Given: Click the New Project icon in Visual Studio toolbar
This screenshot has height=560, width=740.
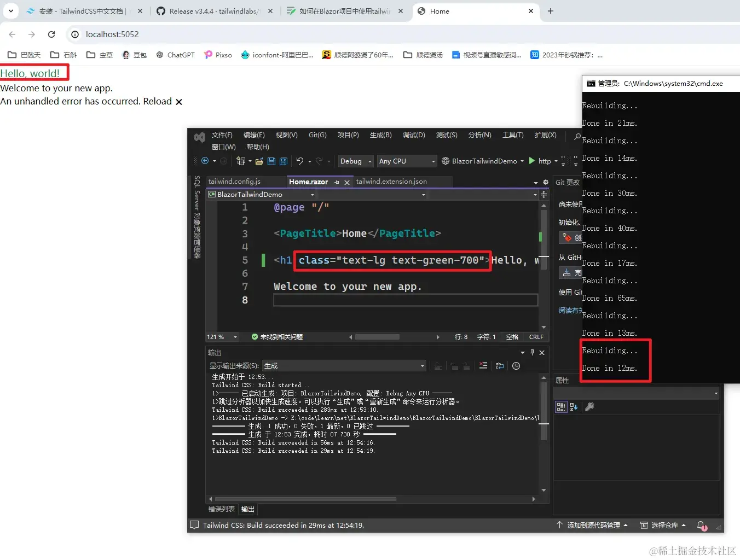Looking at the screenshot, I should pyautogui.click(x=240, y=161).
